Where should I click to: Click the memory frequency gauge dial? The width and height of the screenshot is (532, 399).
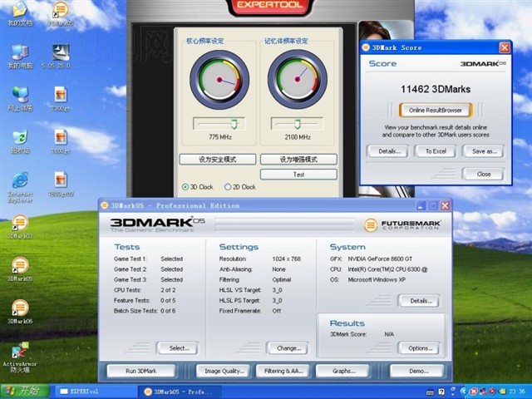pos(298,80)
